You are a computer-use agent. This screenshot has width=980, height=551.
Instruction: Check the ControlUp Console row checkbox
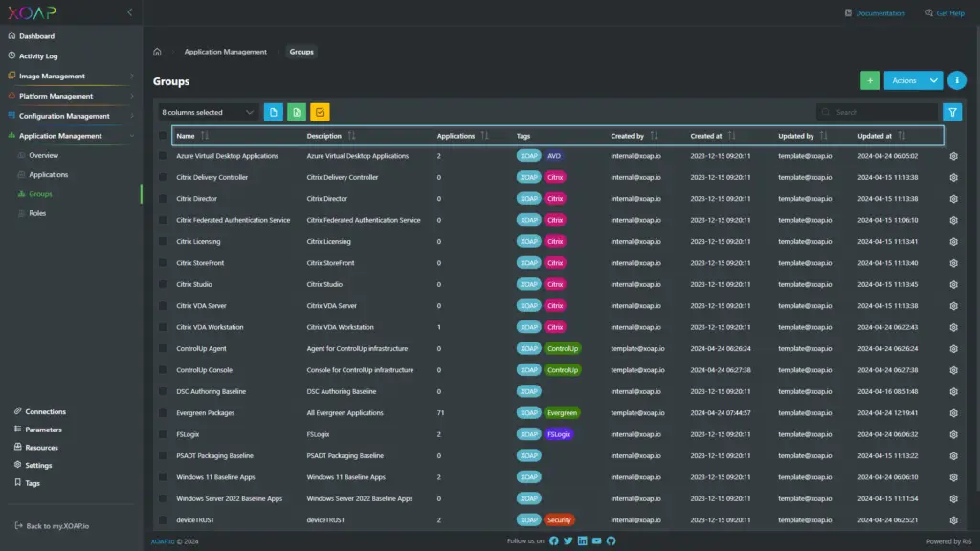(163, 370)
